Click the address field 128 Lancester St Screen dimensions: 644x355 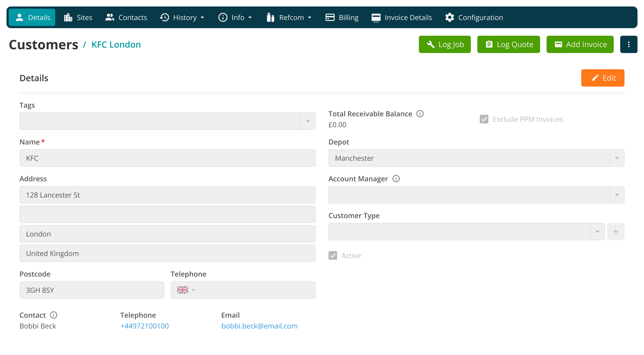point(167,195)
